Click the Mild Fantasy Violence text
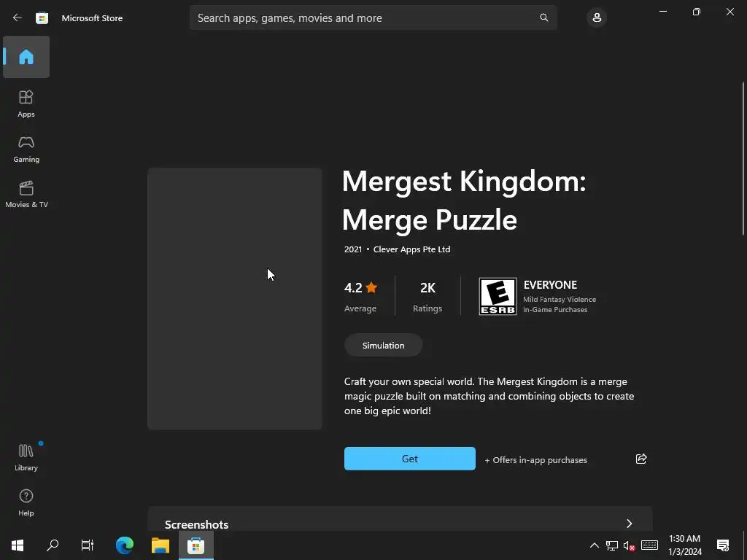This screenshot has width=747, height=560. coord(560,299)
